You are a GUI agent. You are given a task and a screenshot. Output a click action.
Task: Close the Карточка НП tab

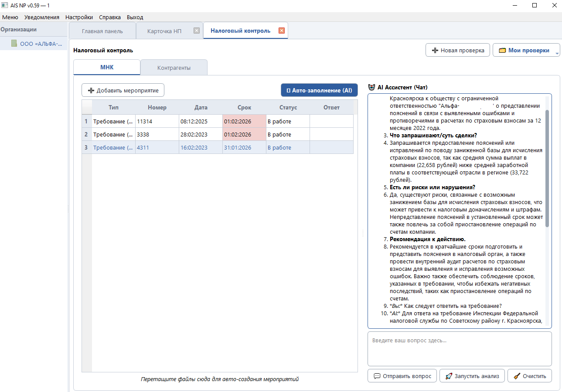[196, 31]
